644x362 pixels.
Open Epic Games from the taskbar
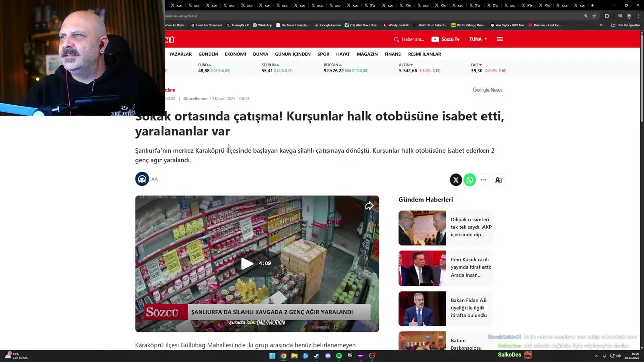tap(350, 356)
